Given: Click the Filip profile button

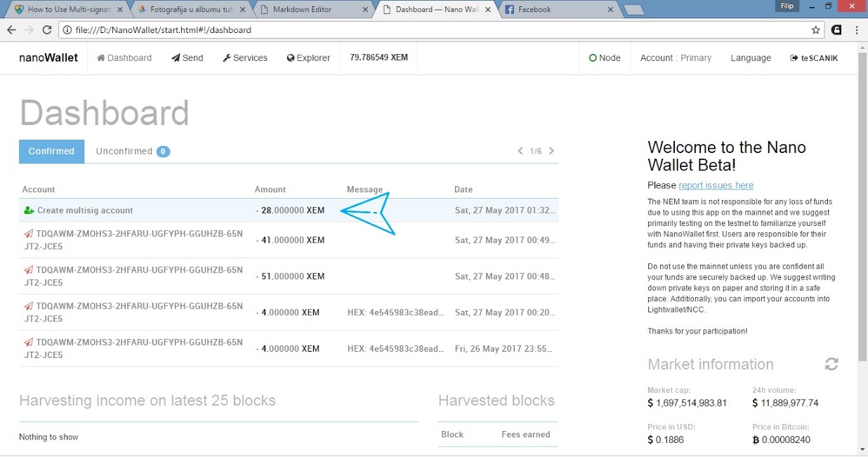Looking at the screenshot, I should click(787, 6).
